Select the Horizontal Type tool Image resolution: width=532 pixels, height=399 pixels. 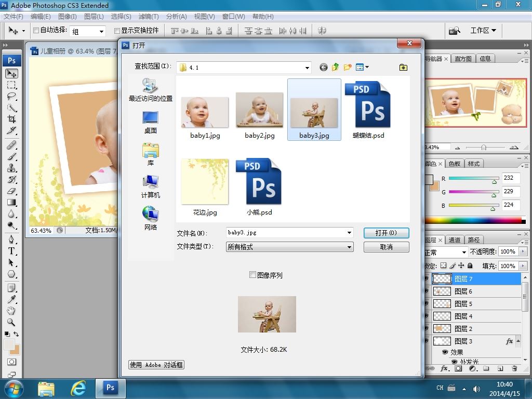11,251
